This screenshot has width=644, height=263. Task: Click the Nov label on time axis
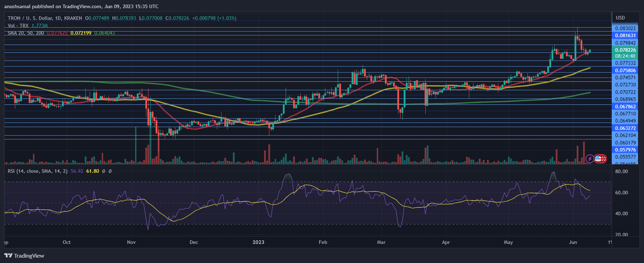click(131, 242)
